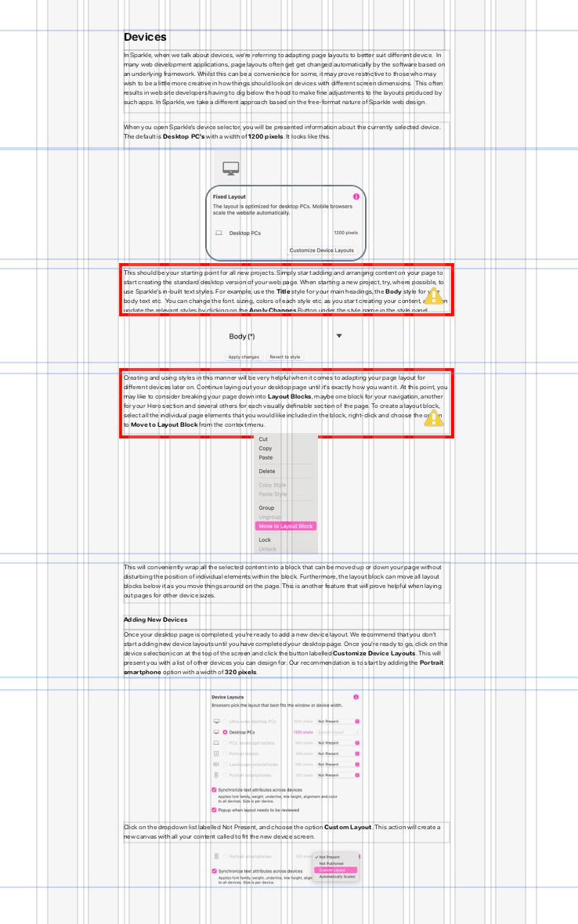Toggle Synchronize text attributes checkbox above Popup option

point(214,789)
